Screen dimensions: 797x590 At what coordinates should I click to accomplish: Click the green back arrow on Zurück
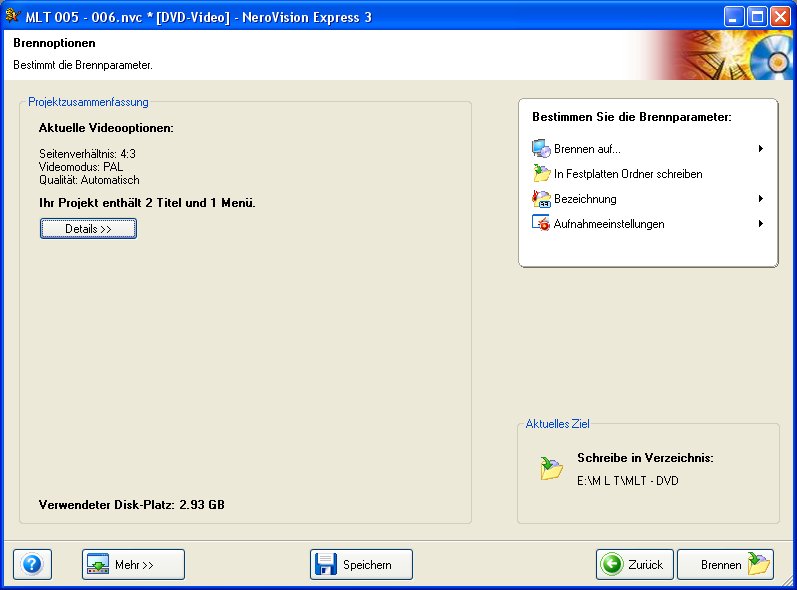click(x=612, y=565)
